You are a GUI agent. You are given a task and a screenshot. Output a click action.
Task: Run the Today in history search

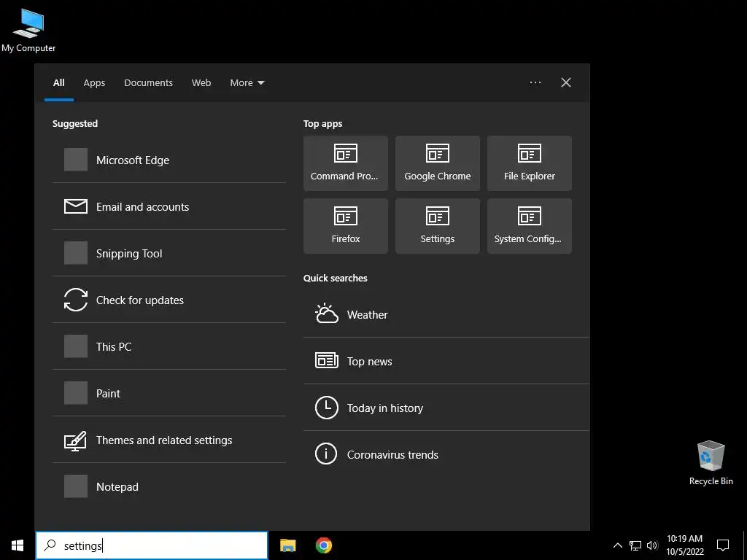click(446, 408)
